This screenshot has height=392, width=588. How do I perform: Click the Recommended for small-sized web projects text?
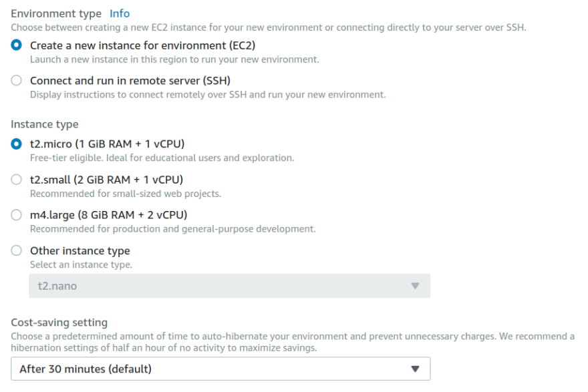pyautogui.click(x=126, y=194)
